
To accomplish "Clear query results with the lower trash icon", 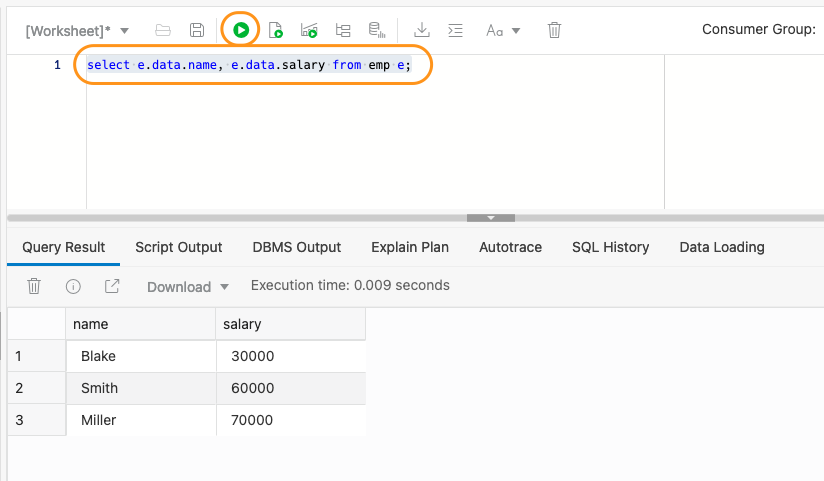I will tap(34, 286).
